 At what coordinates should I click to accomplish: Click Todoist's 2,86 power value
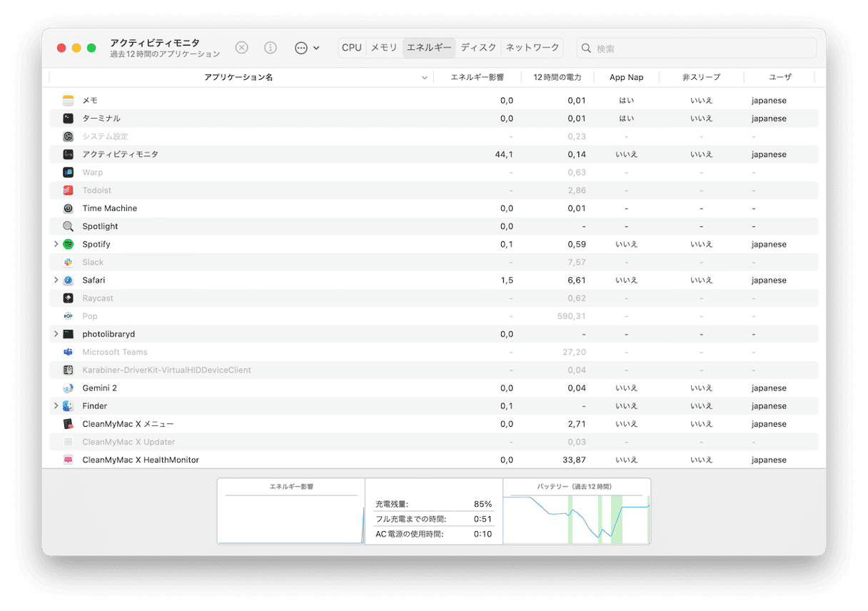tap(577, 191)
